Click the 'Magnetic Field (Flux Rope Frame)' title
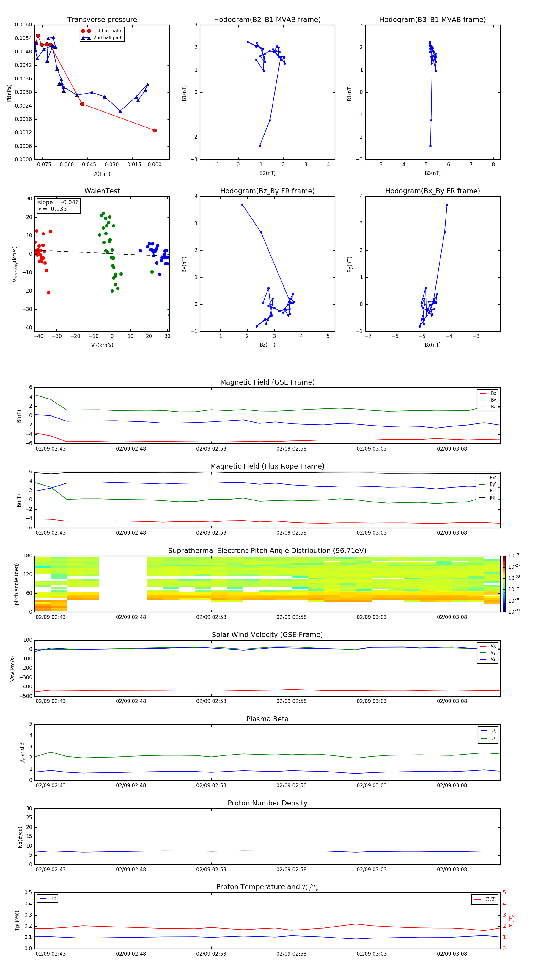This screenshot has width=535, height=980. click(267, 467)
